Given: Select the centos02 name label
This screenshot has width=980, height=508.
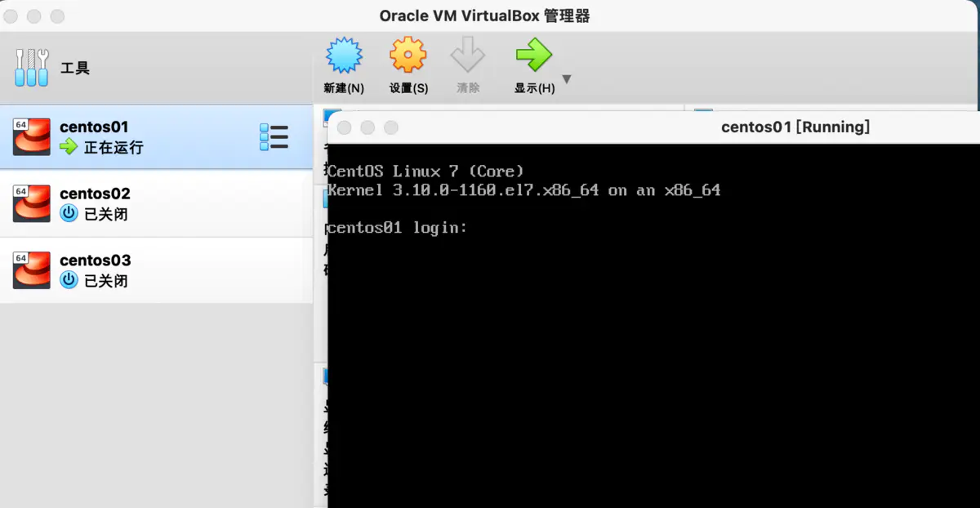Looking at the screenshot, I should coord(95,194).
